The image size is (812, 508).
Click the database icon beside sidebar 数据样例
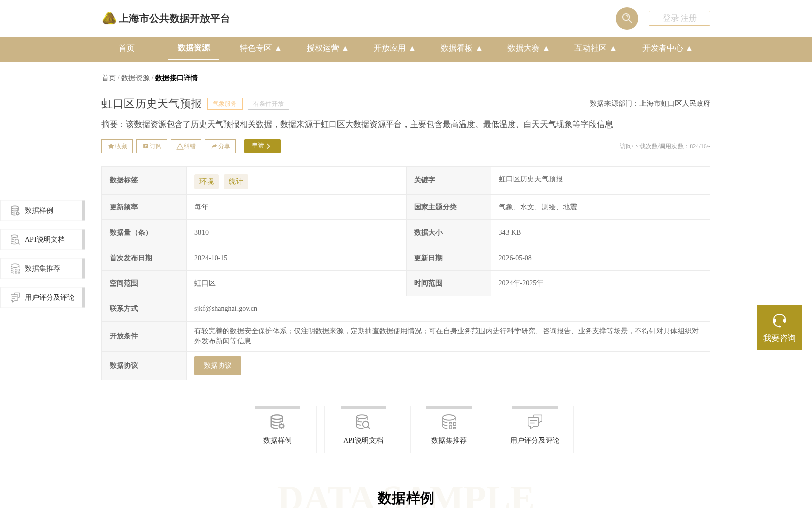click(15, 210)
